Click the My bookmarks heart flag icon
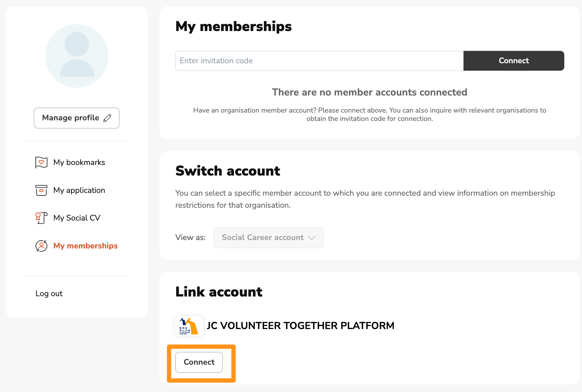The image size is (582, 392). 41,162
